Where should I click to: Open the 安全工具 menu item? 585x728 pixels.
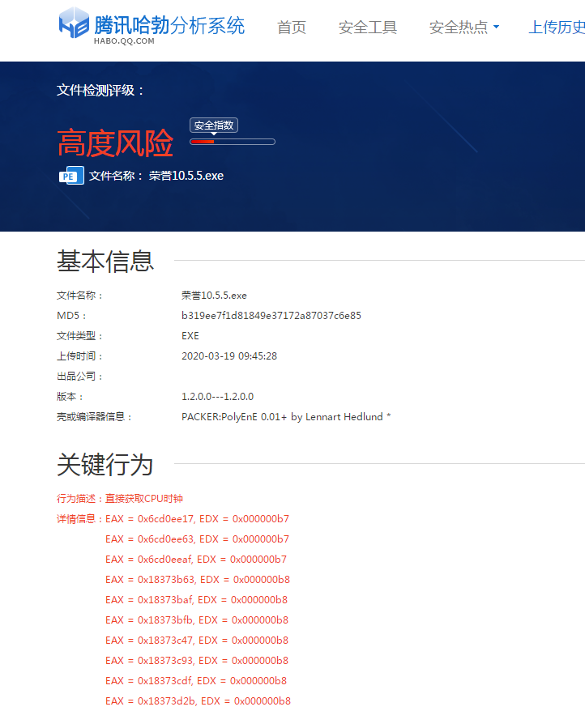tap(368, 28)
